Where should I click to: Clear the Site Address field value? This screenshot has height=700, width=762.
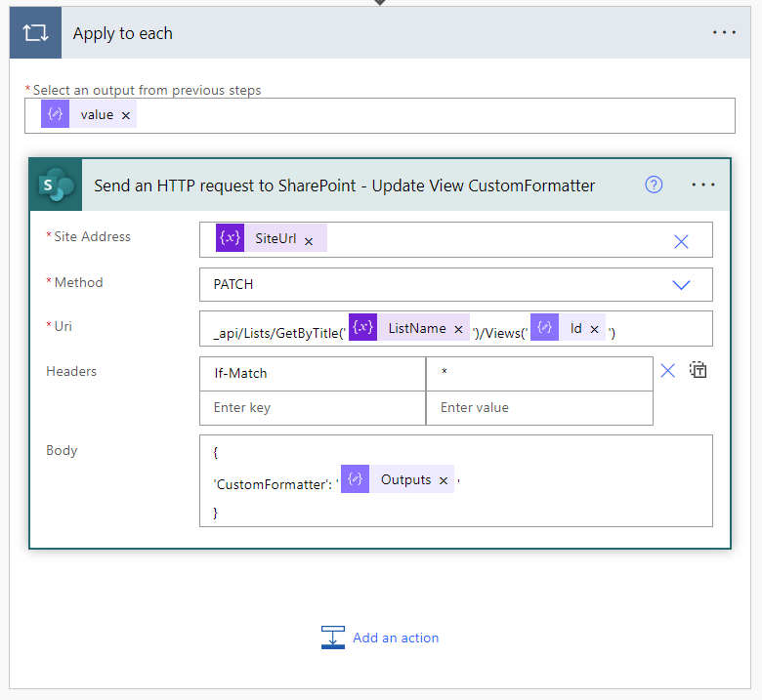pyautogui.click(x=681, y=241)
